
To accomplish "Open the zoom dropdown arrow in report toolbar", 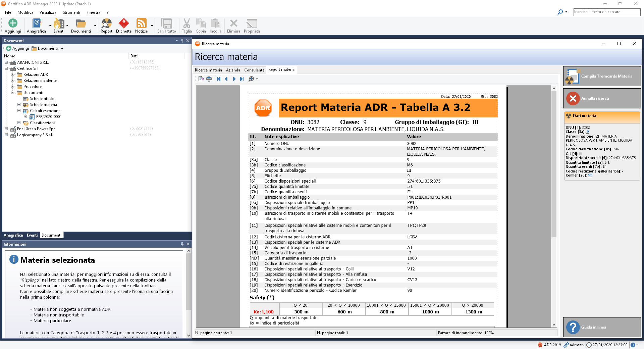I will [x=257, y=79].
